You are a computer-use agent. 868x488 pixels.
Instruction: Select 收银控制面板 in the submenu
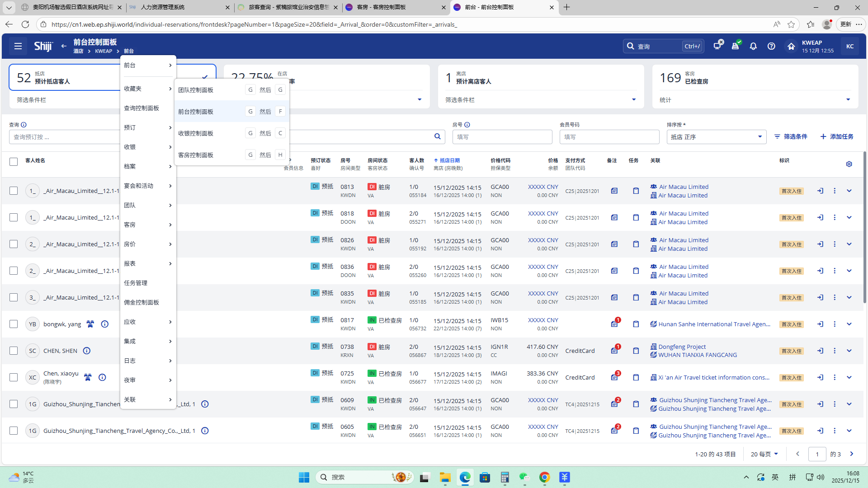pyautogui.click(x=196, y=133)
